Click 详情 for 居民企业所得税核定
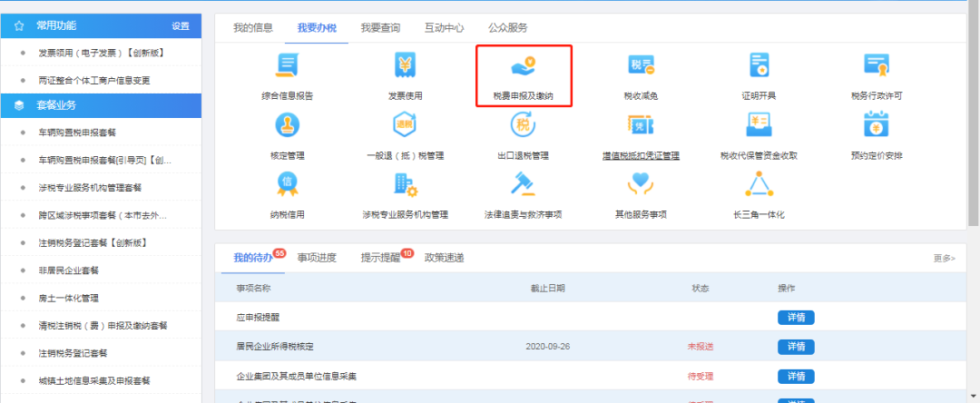Image resolution: width=980 pixels, height=403 pixels. coord(797,347)
